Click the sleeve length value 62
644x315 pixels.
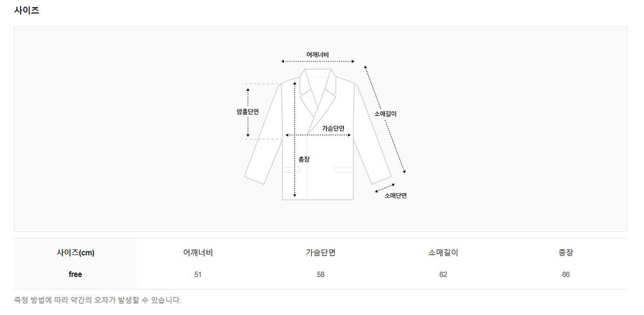coord(443,274)
